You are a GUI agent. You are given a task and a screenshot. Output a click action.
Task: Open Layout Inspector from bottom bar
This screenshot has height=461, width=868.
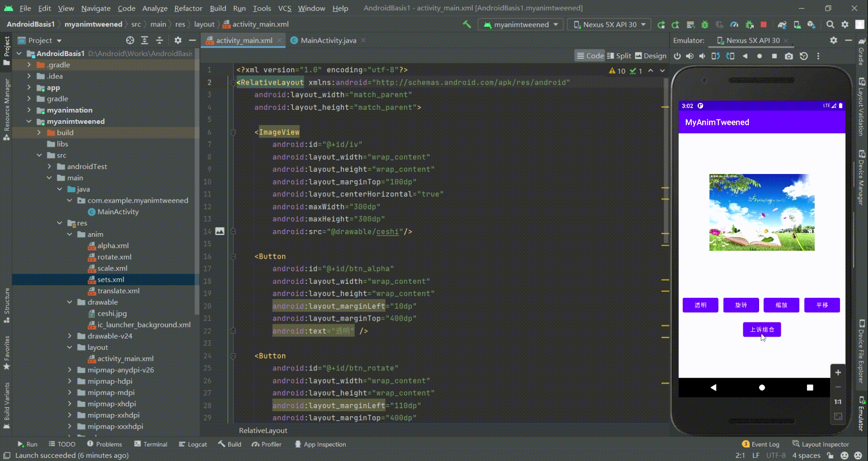[x=821, y=444]
